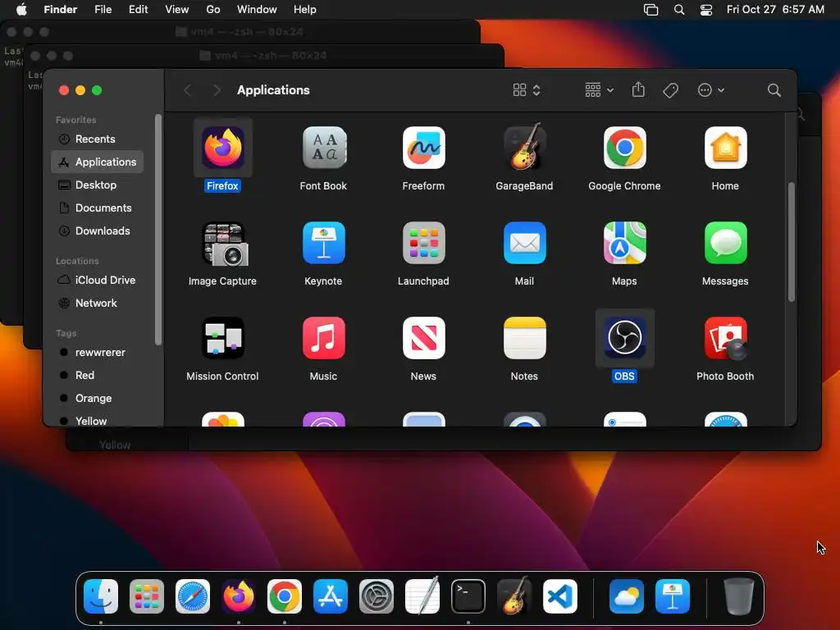Open Recents in the sidebar

[98, 139]
